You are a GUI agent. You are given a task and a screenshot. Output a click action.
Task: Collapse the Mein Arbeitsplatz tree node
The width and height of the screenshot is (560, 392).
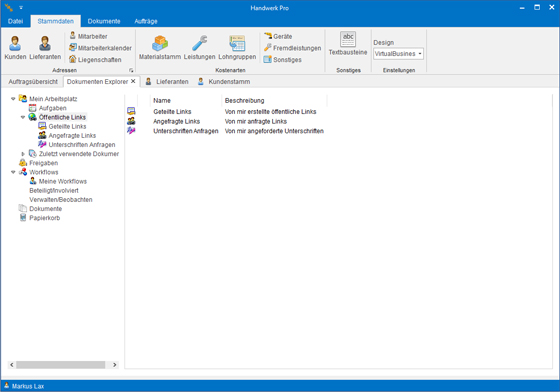pos(13,99)
